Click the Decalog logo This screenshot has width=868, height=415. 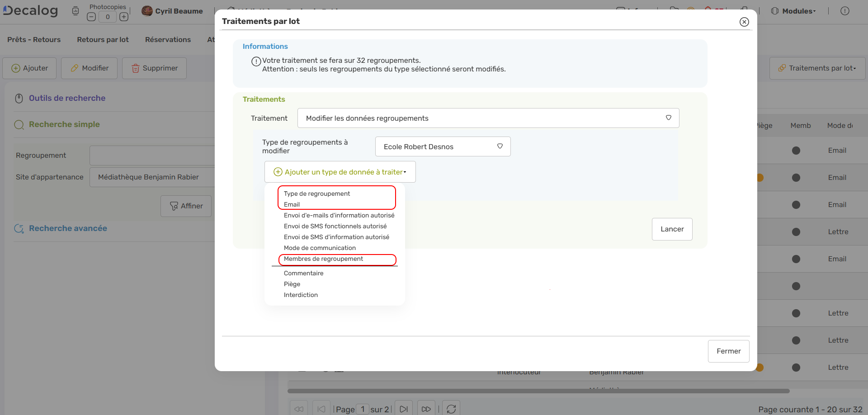tap(30, 10)
